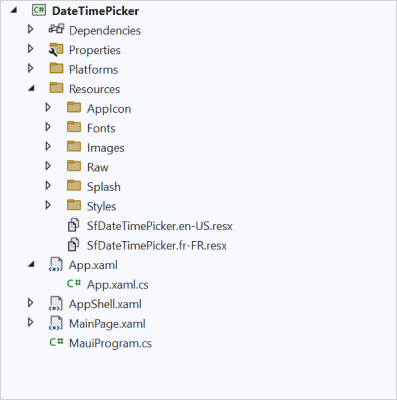Click the Properties wrench folder icon
The image size is (397, 400).
point(56,50)
